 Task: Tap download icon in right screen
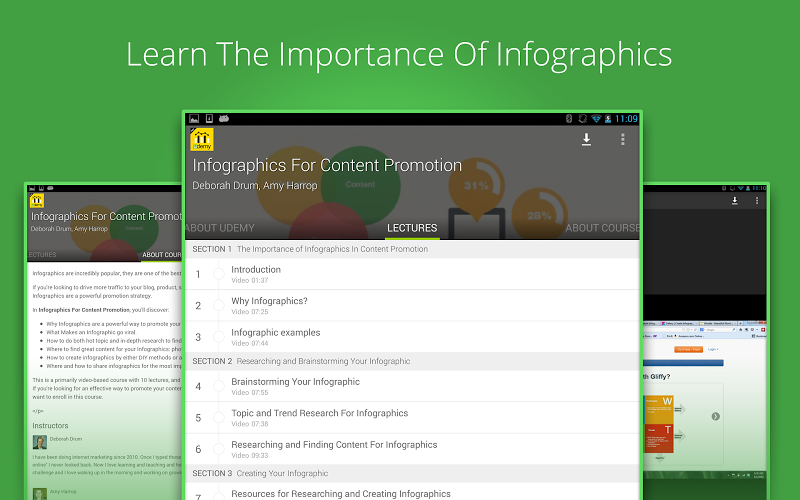(735, 201)
